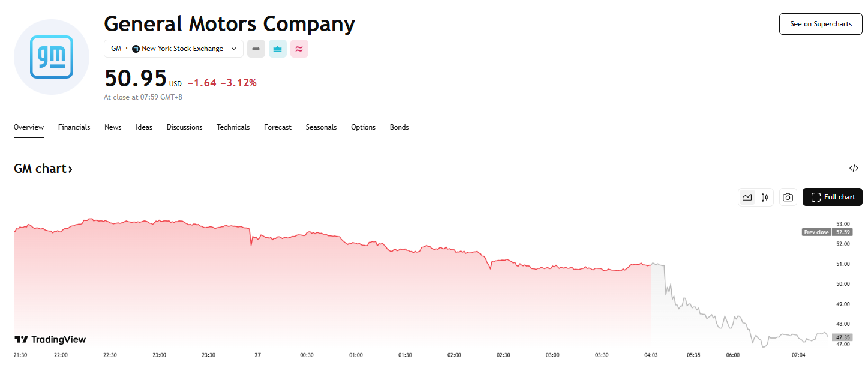Go to the Seasonals tab

(321, 127)
